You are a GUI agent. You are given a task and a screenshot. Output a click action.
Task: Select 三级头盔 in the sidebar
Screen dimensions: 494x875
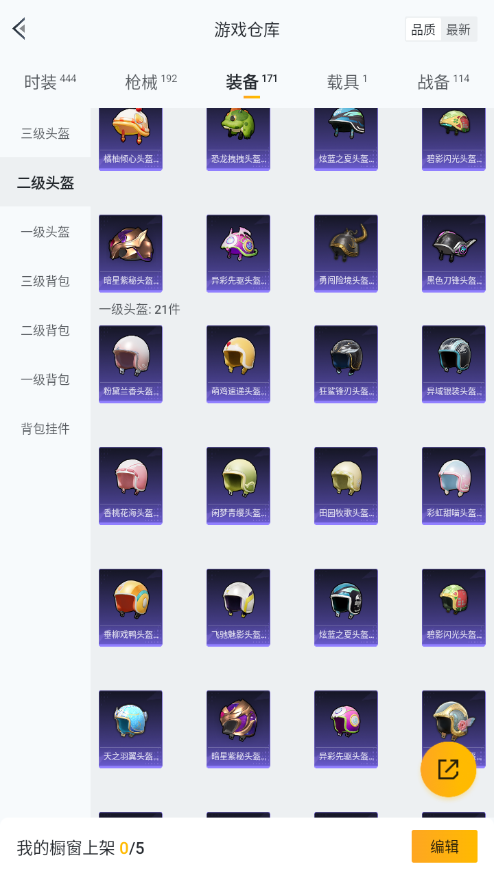pyautogui.click(x=45, y=133)
